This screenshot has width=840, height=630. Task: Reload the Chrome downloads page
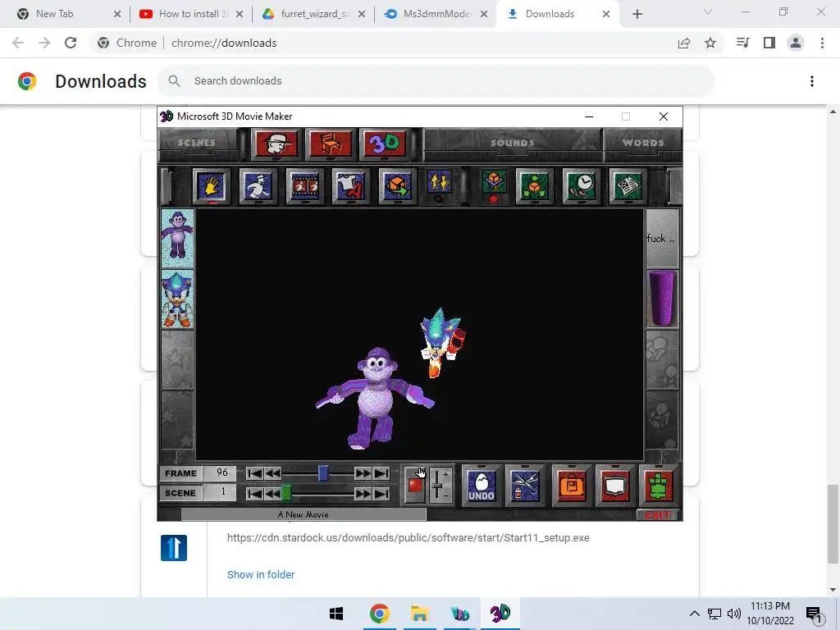click(x=71, y=43)
